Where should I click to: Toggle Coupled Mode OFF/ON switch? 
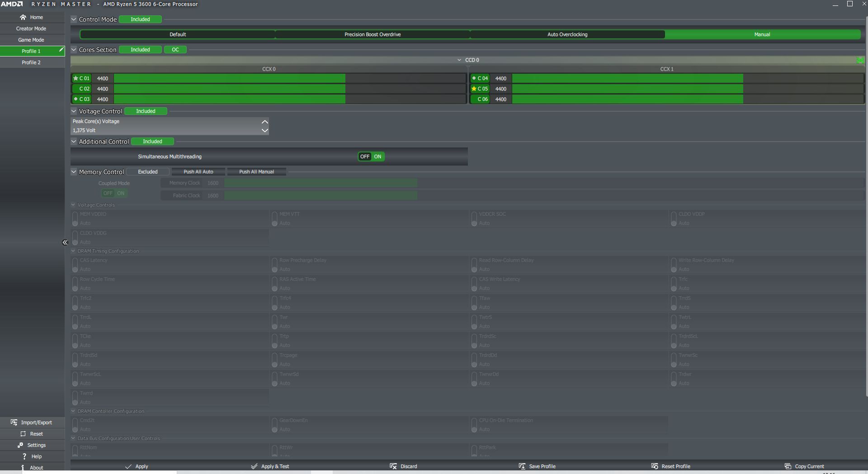[114, 193]
